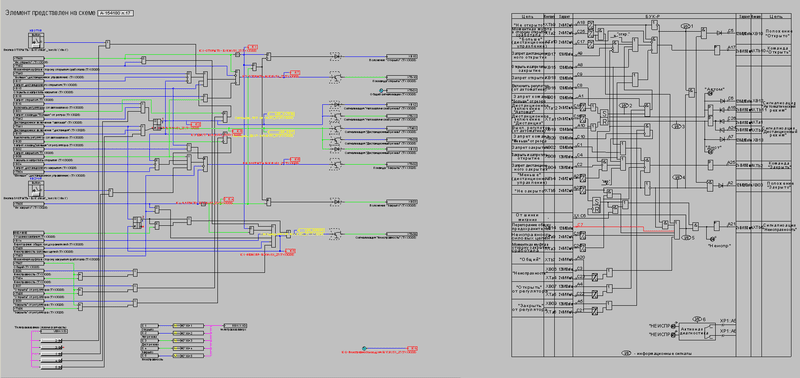
Task: Click the "Неиспр" indicator lamp
Action: [x=712, y=239]
